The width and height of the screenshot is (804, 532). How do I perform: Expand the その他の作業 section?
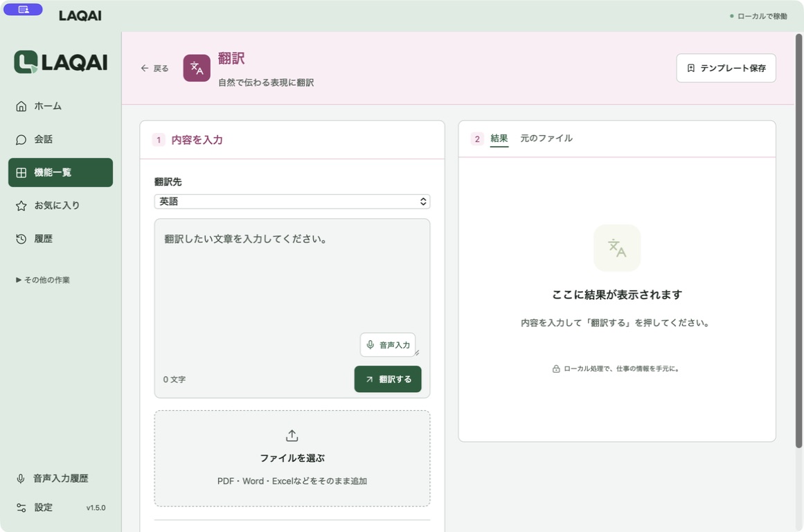tap(43, 280)
